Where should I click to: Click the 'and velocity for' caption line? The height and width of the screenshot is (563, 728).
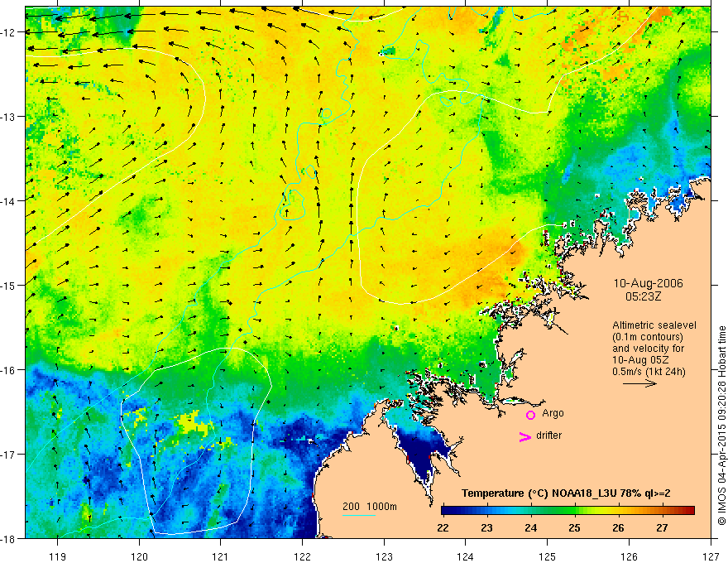(x=648, y=349)
